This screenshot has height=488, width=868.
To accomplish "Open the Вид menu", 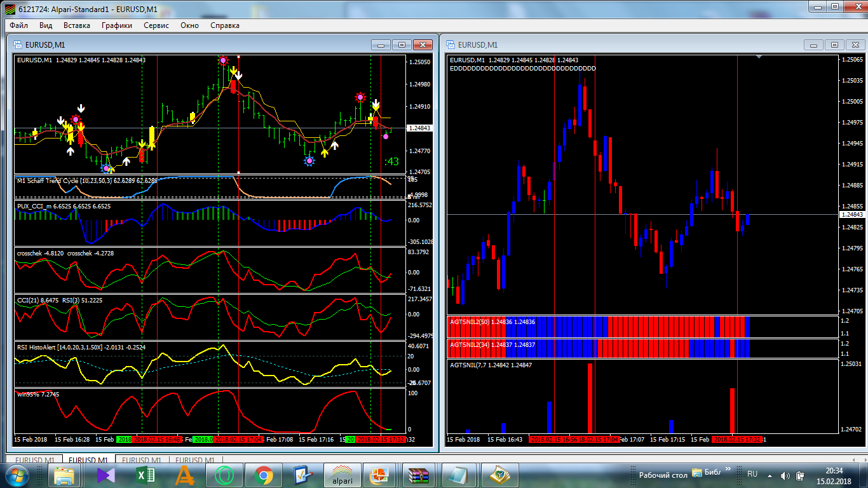I will 46,25.
